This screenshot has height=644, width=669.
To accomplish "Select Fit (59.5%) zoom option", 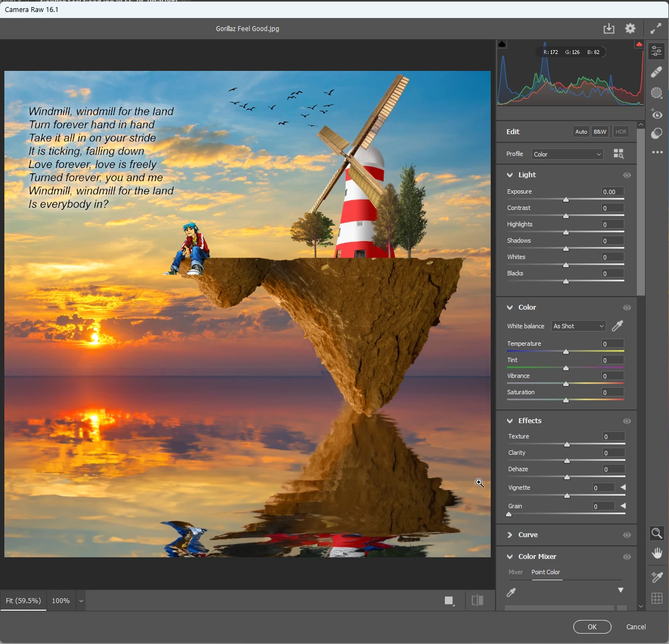I will pos(23,600).
